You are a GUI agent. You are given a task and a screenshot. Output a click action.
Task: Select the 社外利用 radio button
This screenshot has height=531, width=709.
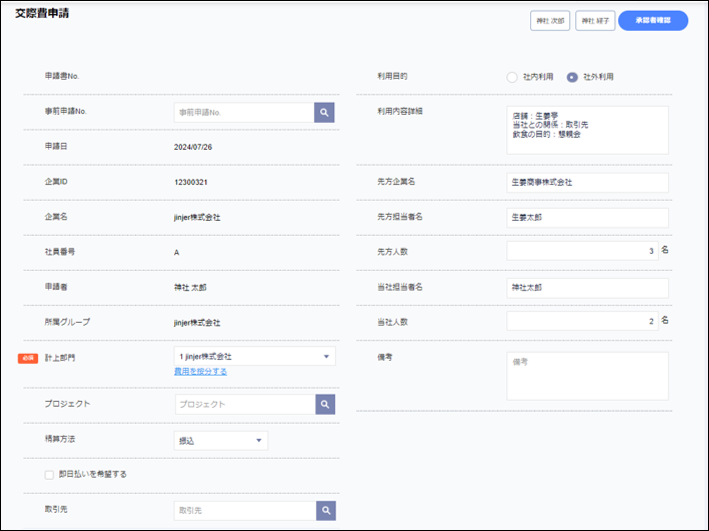coord(572,77)
